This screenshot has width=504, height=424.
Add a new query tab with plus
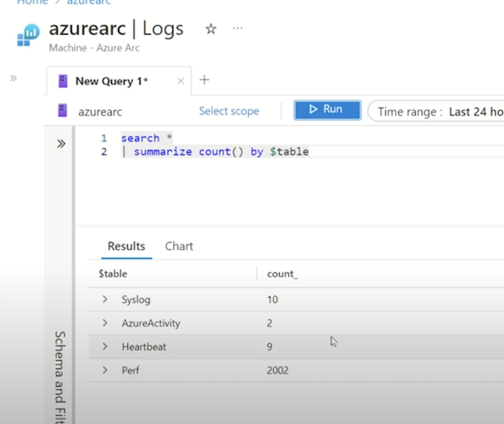[204, 80]
